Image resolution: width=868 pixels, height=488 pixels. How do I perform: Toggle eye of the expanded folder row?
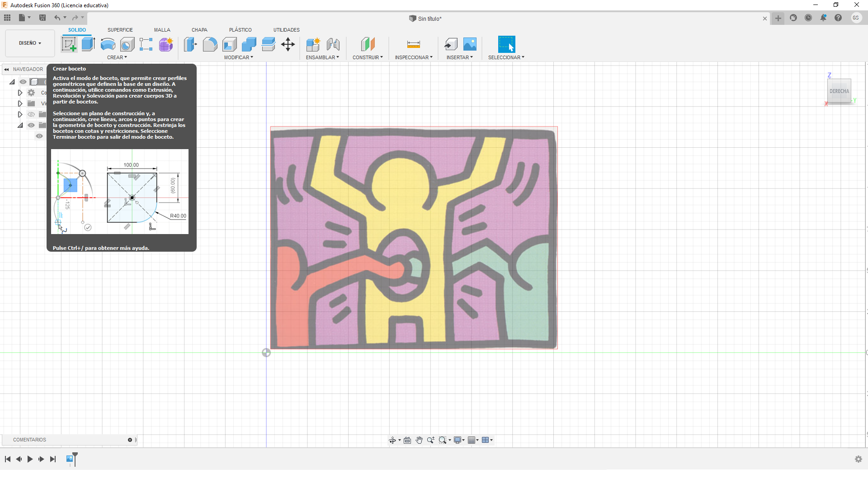(31, 125)
